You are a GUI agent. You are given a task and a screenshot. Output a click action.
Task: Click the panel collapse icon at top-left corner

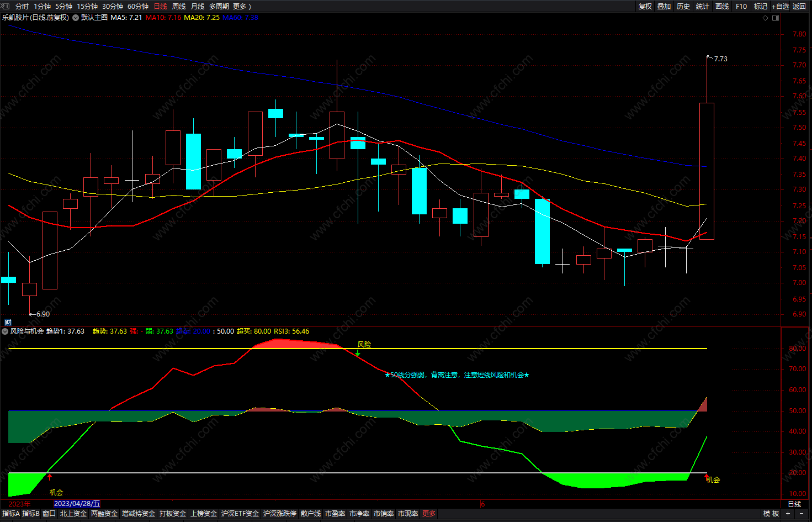click(x=6, y=6)
